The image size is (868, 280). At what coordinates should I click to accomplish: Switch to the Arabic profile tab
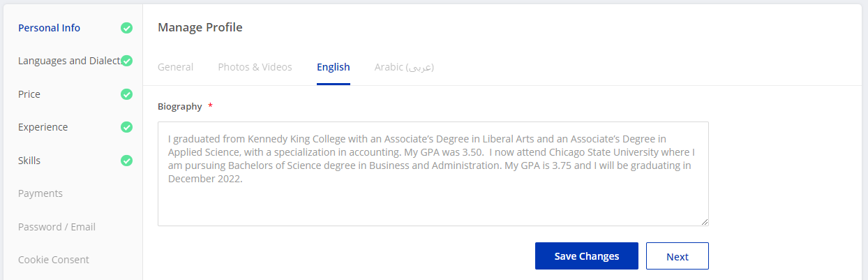(x=404, y=67)
